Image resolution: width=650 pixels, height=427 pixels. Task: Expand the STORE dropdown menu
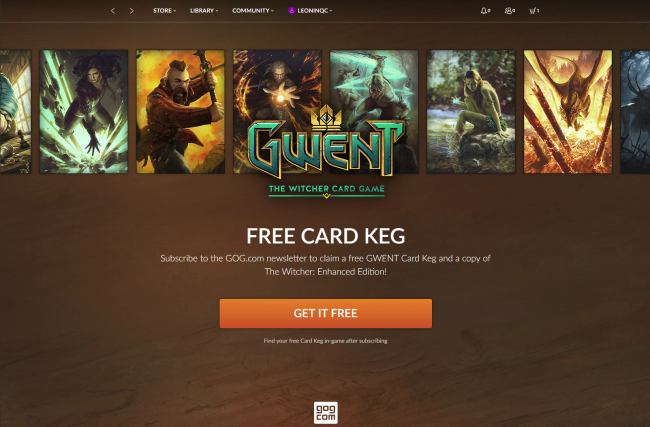(x=165, y=10)
